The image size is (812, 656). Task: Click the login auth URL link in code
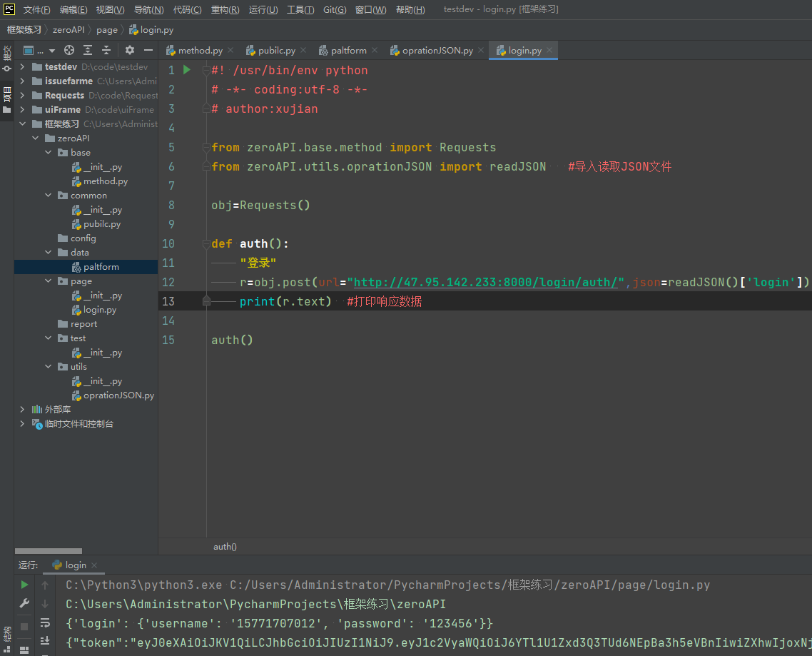(486, 282)
